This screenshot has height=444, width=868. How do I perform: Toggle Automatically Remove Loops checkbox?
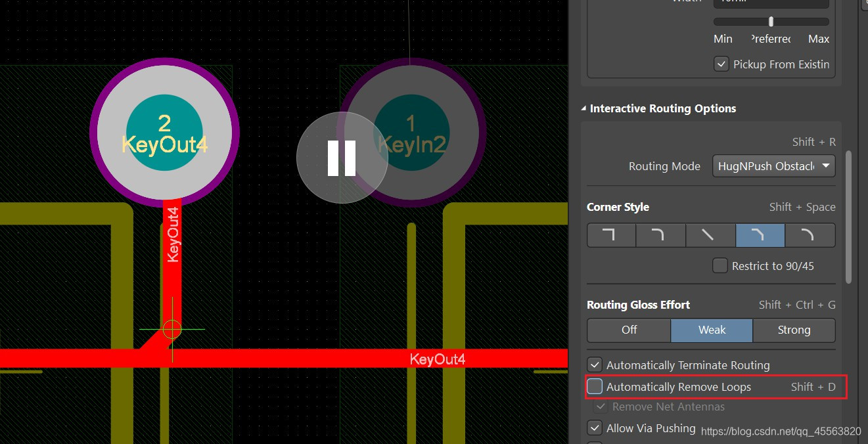595,387
